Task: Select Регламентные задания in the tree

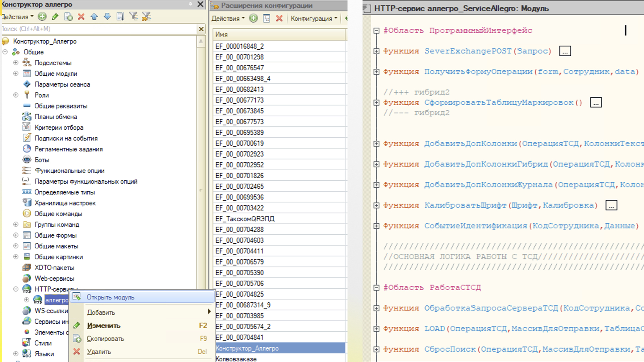Action: (68, 149)
